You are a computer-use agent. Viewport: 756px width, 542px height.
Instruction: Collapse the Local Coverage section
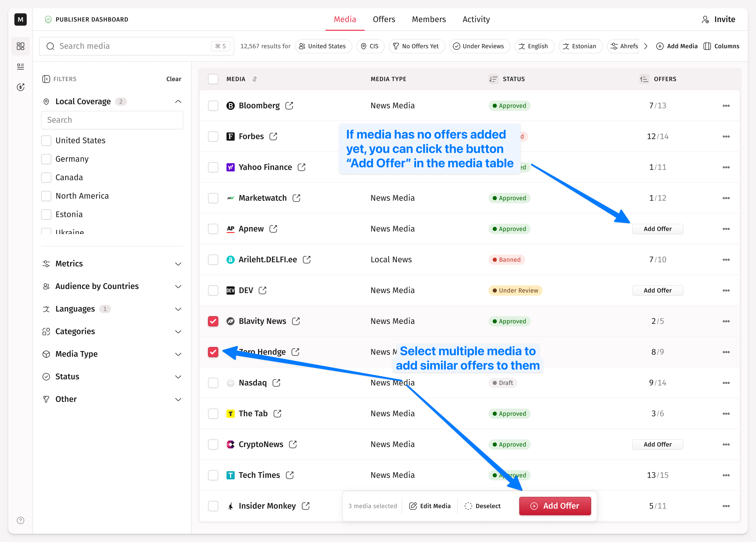point(178,101)
